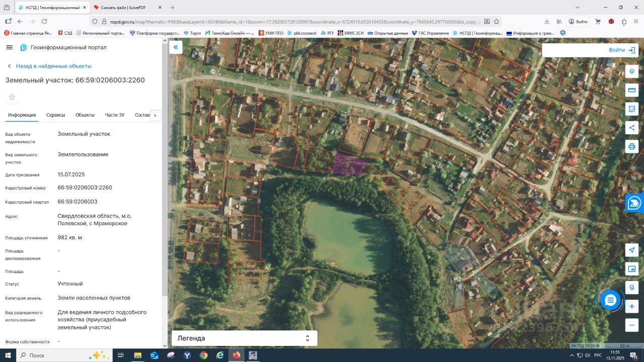Viewport: 644px width, 362px height.
Task: Share the current map view
Action: coord(632,128)
